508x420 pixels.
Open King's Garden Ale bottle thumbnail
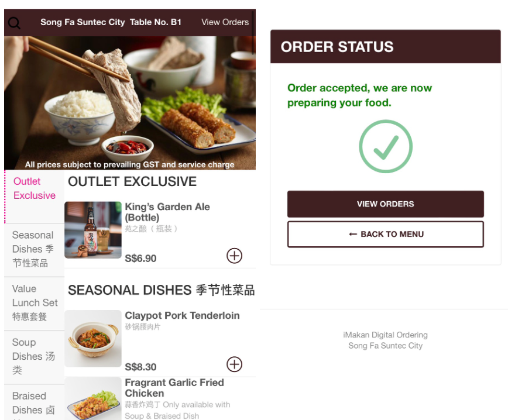tap(93, 230)
